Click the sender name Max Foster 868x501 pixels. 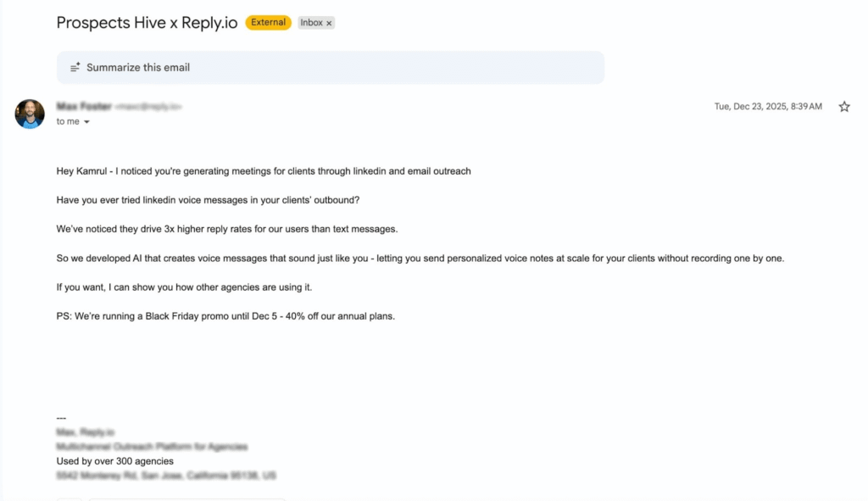pyautogui.click(x=82, y=106)
